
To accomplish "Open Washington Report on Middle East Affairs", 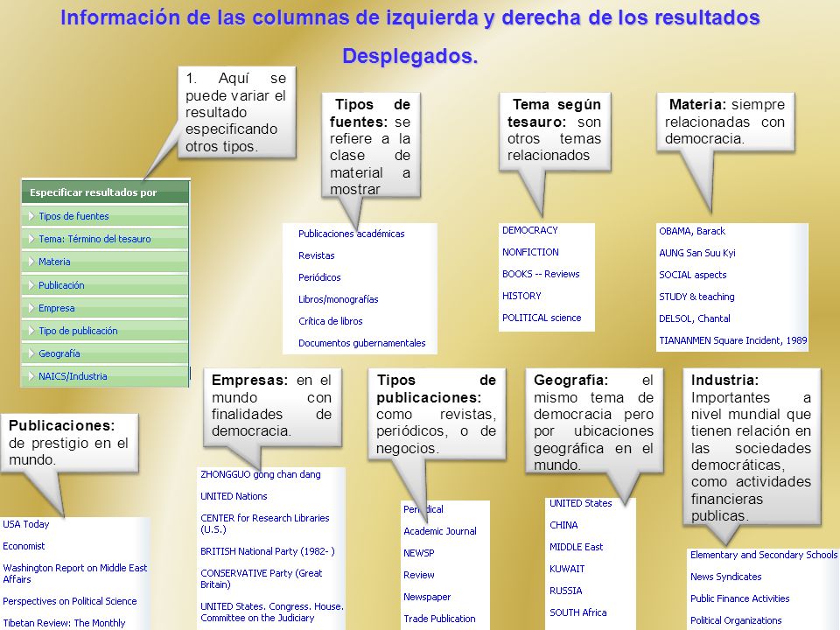I will point(75,573).
